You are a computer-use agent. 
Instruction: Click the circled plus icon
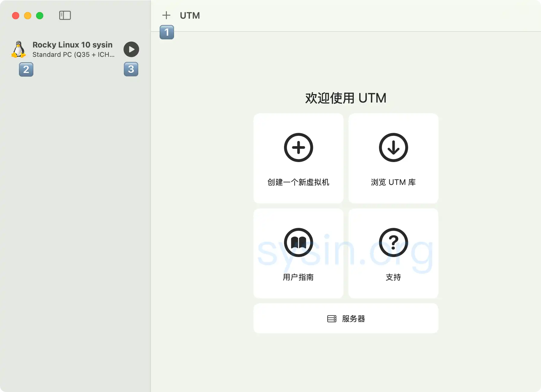pos(298,147)
